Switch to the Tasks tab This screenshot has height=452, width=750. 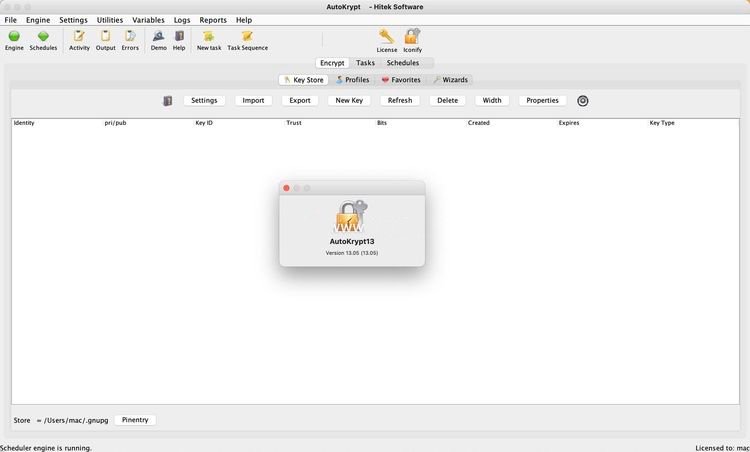365,63
